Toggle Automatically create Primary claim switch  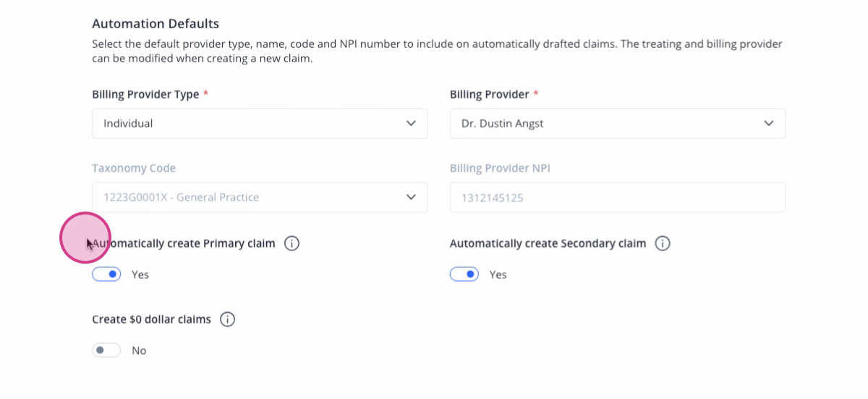(106, 274)
